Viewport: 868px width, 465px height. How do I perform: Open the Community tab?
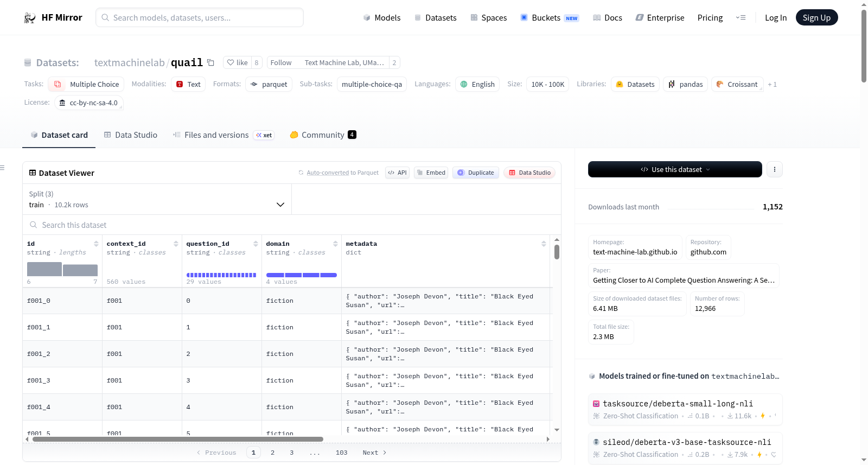click(323, 135)
